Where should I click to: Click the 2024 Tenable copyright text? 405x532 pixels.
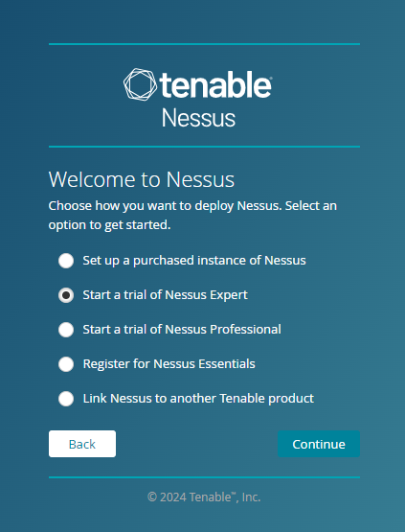(x=204, y=497)
